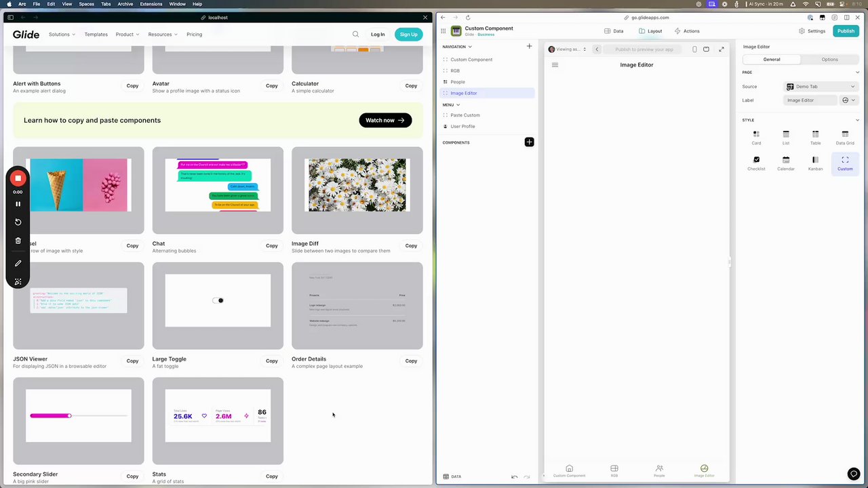
Task: Select the General tab
Action: coord(772,60)
